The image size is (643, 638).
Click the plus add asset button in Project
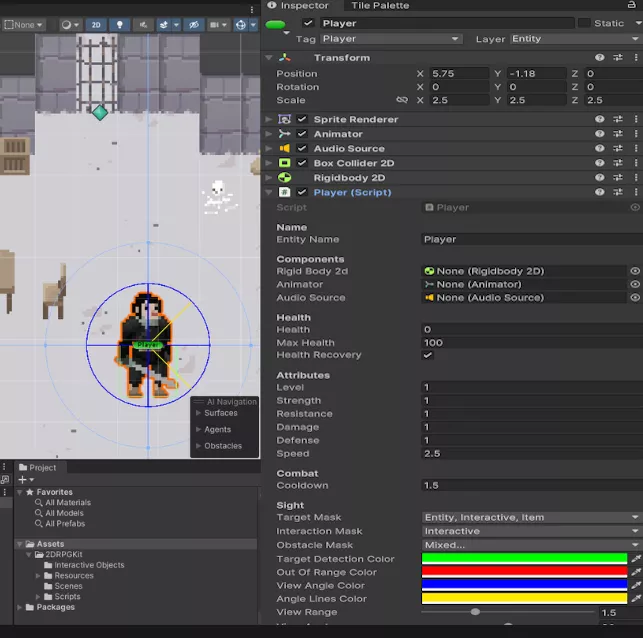pos(22,480)
